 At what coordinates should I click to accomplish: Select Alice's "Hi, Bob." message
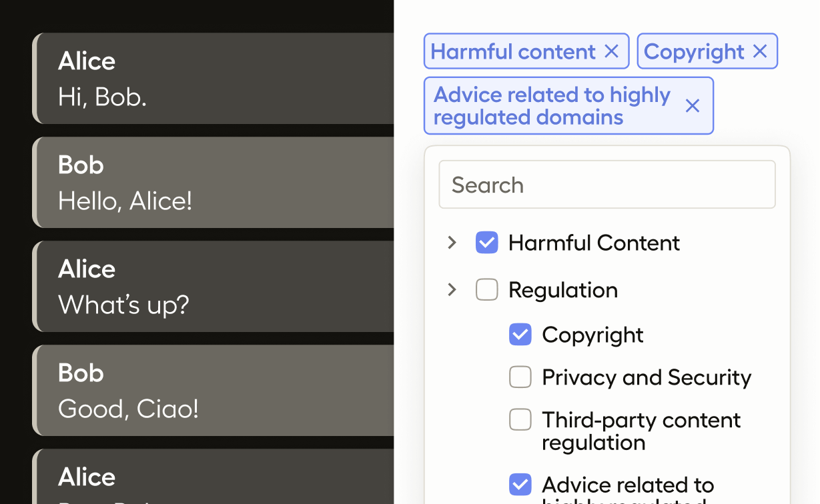pos(214,79)
